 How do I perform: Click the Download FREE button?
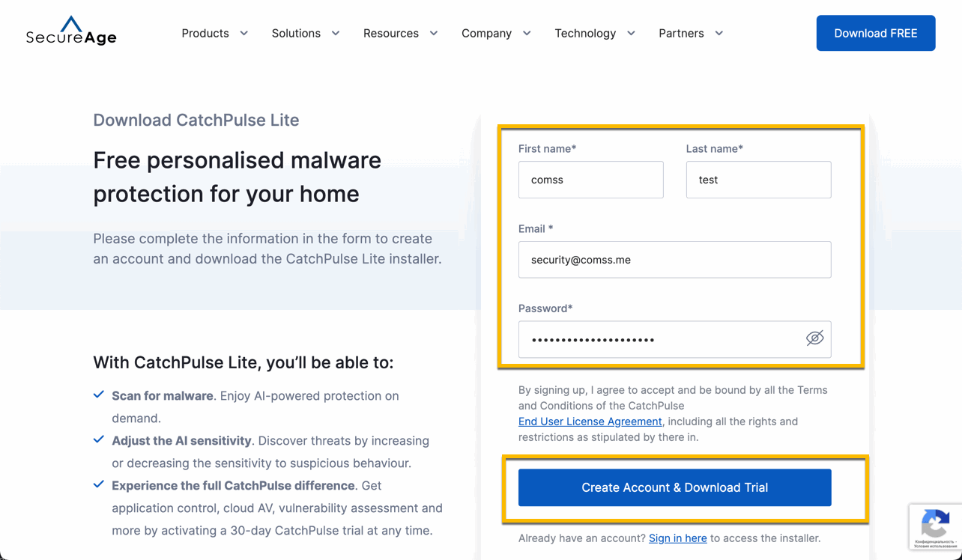(x=876, y=33)
